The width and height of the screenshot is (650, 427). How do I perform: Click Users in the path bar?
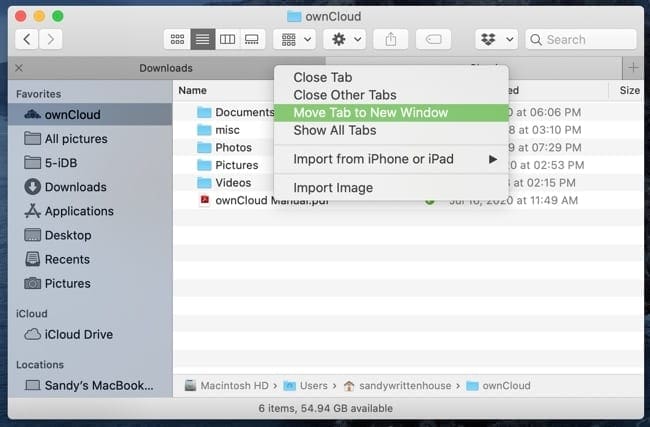tap(306, 386)
